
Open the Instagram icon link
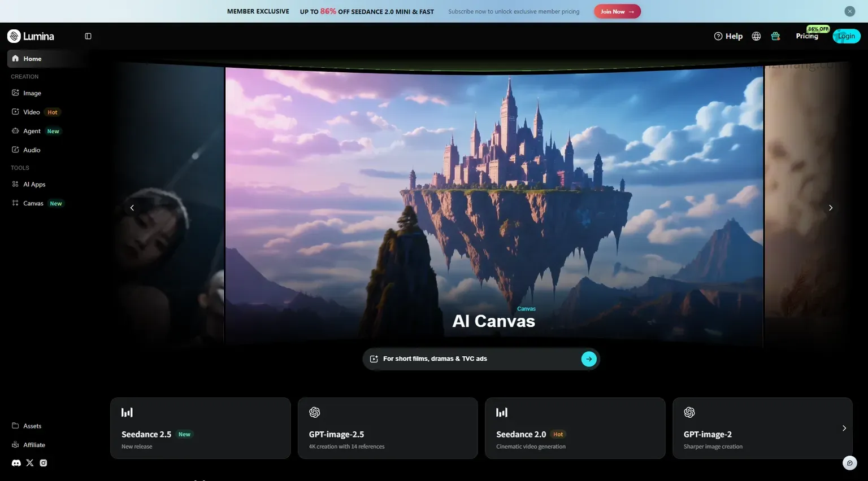coord(44,463)
